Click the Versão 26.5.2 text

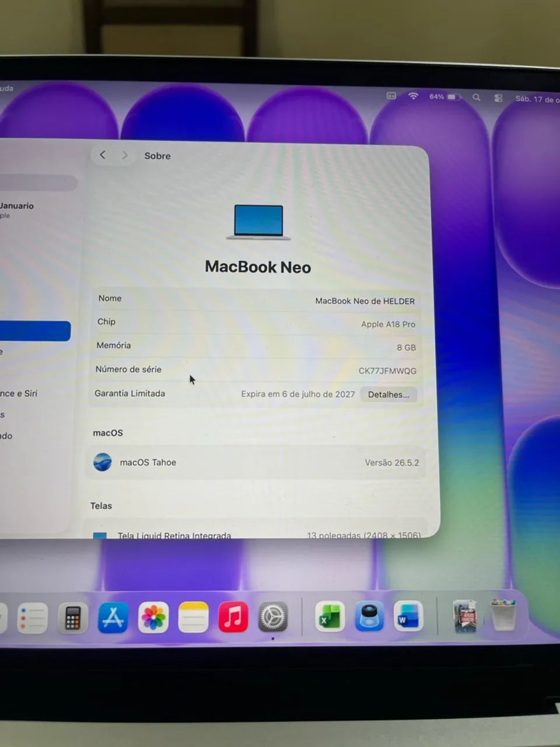(392, 463)
